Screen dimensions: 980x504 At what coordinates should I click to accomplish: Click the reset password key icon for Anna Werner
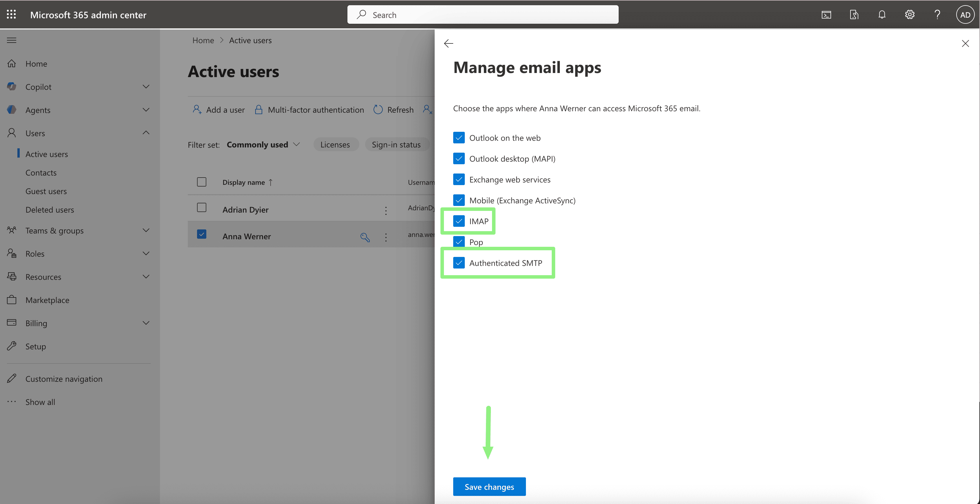365,237
